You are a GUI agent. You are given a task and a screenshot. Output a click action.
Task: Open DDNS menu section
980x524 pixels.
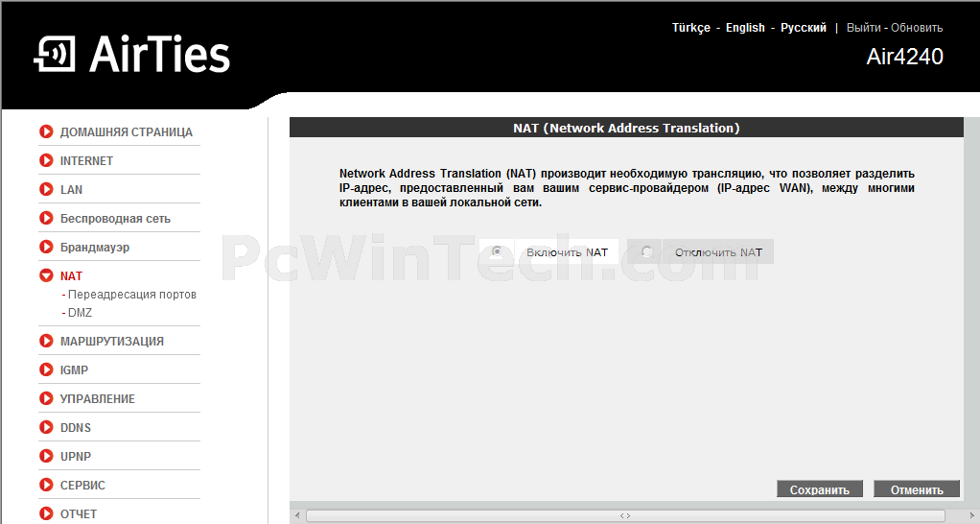tap(76, 428)
